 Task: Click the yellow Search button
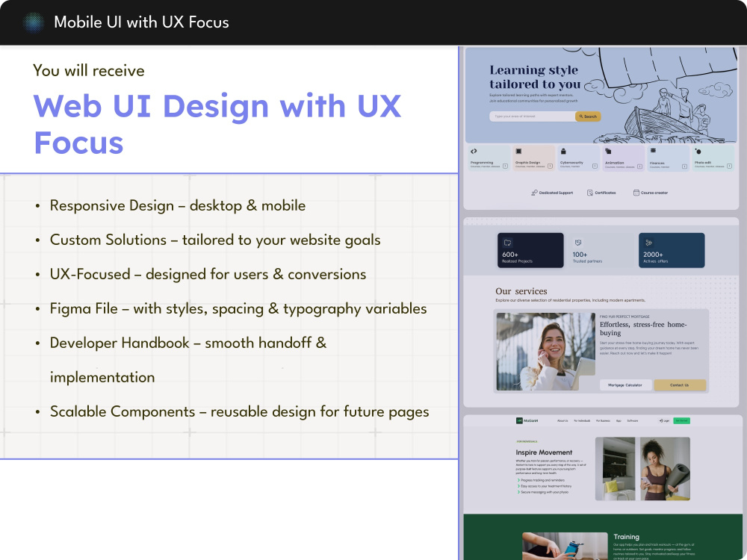pos(588,116)
